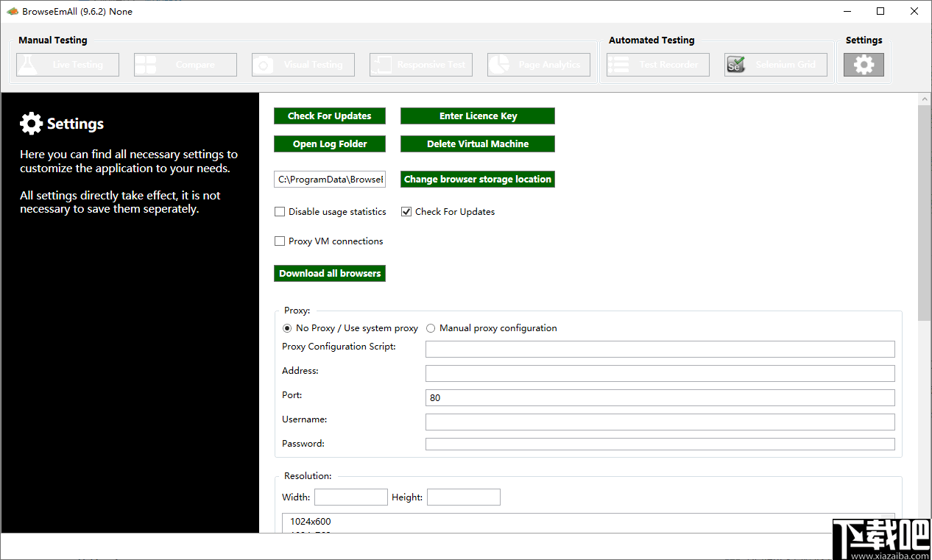Select the Responsive Test icon
The width and height of the screenshot is (932, 560).
pos(381,65)
